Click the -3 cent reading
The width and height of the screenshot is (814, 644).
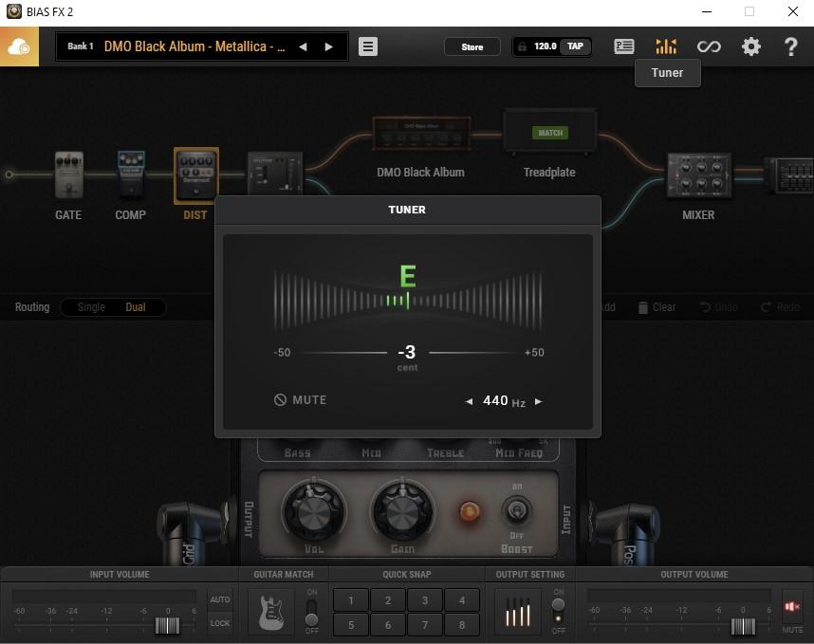point(407,353)
